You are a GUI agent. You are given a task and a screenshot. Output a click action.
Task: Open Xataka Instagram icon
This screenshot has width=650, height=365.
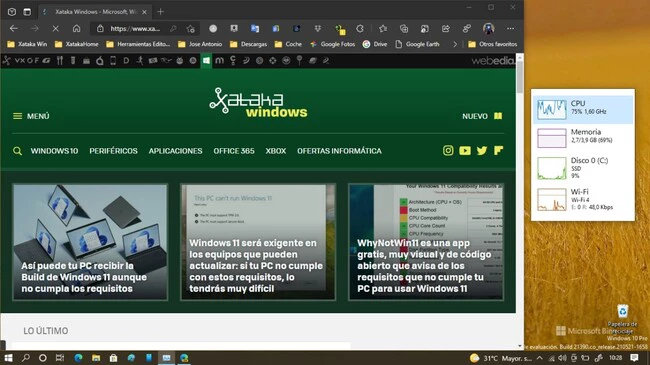coord(448,151)
